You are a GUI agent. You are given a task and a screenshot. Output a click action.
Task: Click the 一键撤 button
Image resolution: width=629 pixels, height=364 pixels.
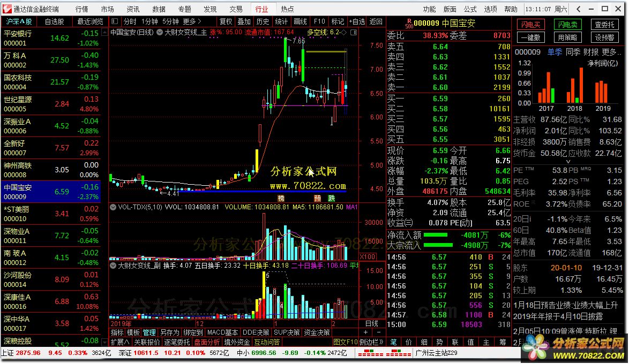pyautogui.click(x=531, y=37)
